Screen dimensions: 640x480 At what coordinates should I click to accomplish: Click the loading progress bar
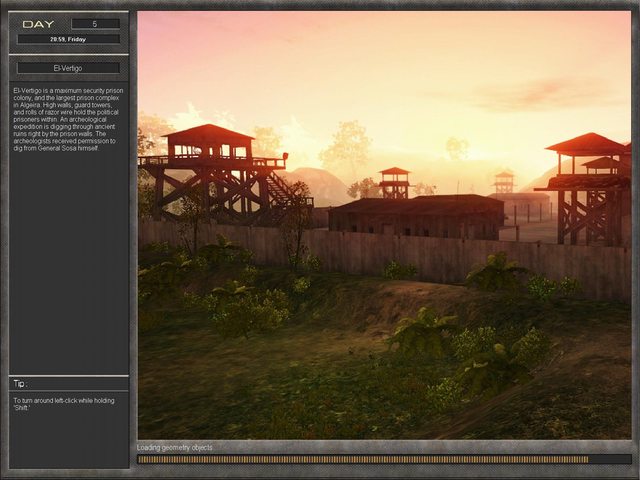coord(384,459)
